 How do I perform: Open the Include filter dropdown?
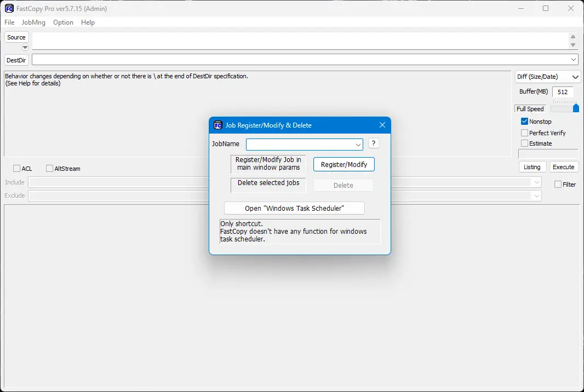tap(537, 182)
